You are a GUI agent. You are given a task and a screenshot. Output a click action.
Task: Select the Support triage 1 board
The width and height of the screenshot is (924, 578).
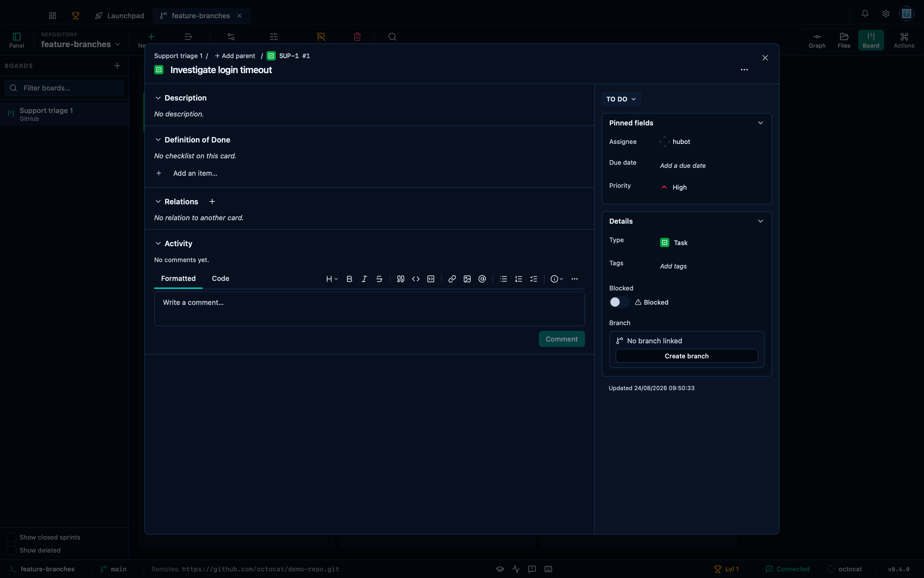click(64, 114)
